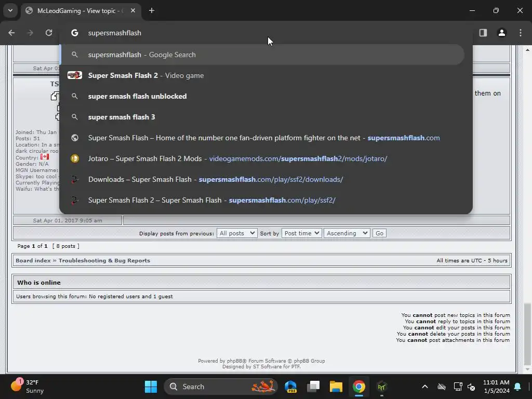The width and height of the screenshot is (532, 399).
Task: Open the clock showing 11:01 AM
Action: (496, 387)
